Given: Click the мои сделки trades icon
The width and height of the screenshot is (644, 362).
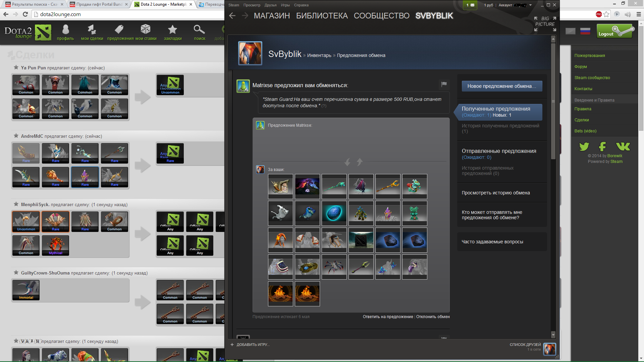Looking at the screenshot, I should pos(92,30).
